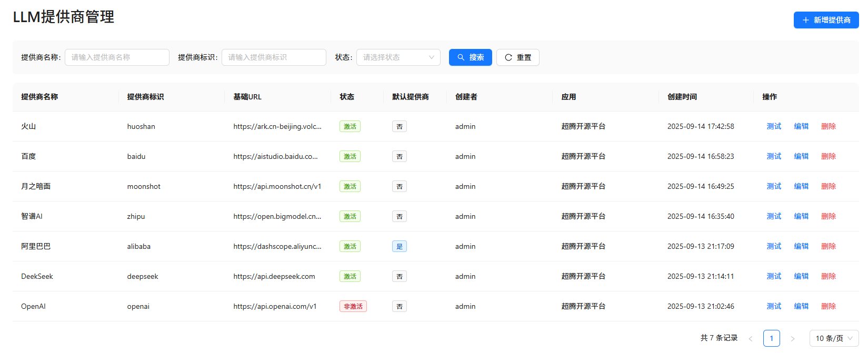Click the 非激活 status tag for OpenAI
Screen dimensions: 868x353
click(x=353, y=306)
